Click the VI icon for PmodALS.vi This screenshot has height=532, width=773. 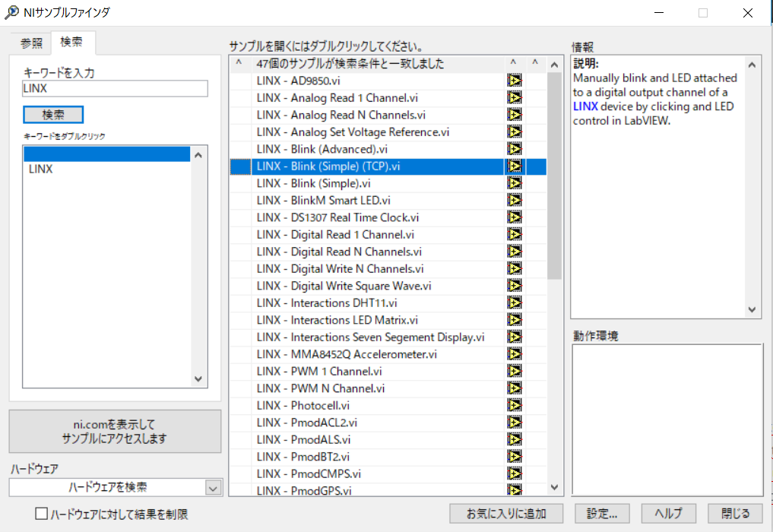pos(514,439)
